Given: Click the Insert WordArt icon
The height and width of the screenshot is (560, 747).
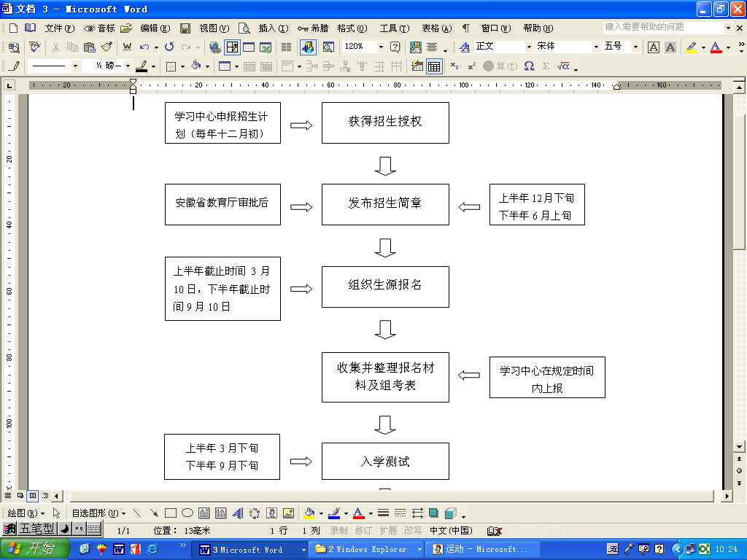Looking at the screenshot, I should 238,513.
